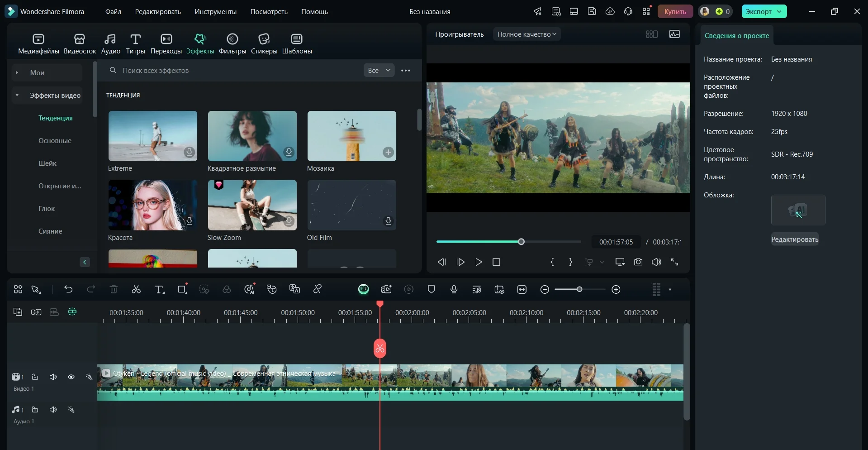Screen dimensions: 868x450
Task: Take a snapshot of the preview
Action: [x=638, y=262]
